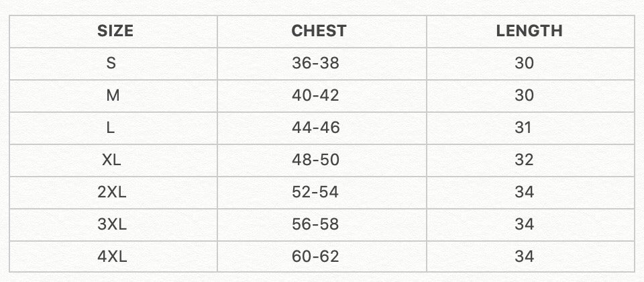Click length value 34 in 4XL row
The height and width of the screenshot is (282, 644).
tap(524, 256)
